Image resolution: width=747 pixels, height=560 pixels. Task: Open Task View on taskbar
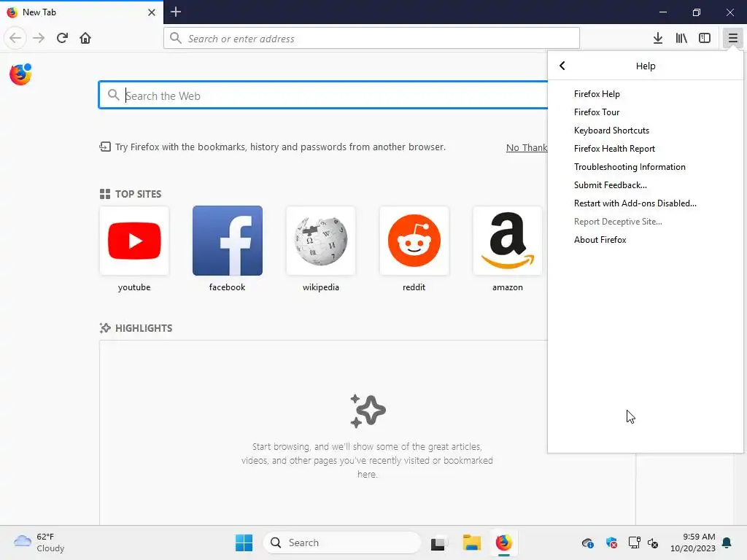coord(438,542)
